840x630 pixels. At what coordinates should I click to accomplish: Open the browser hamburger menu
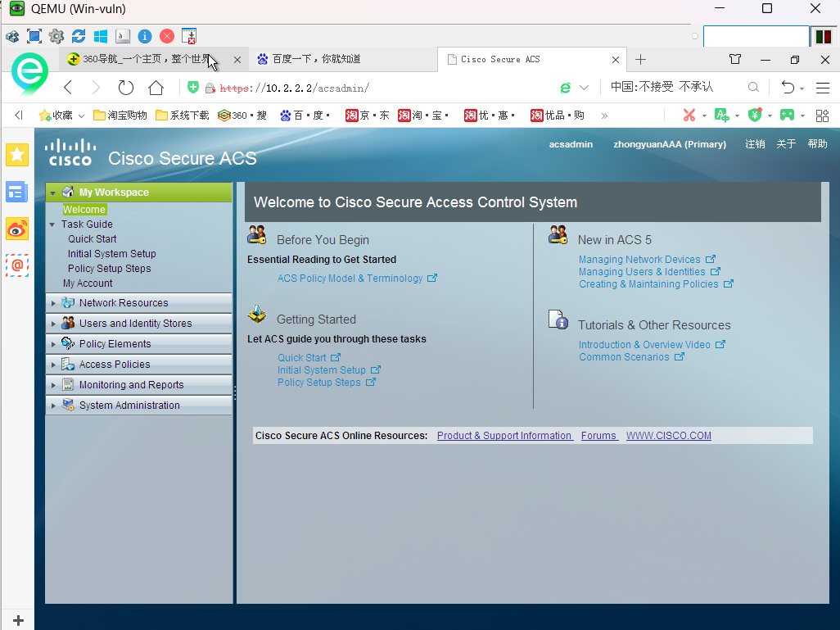823,88
